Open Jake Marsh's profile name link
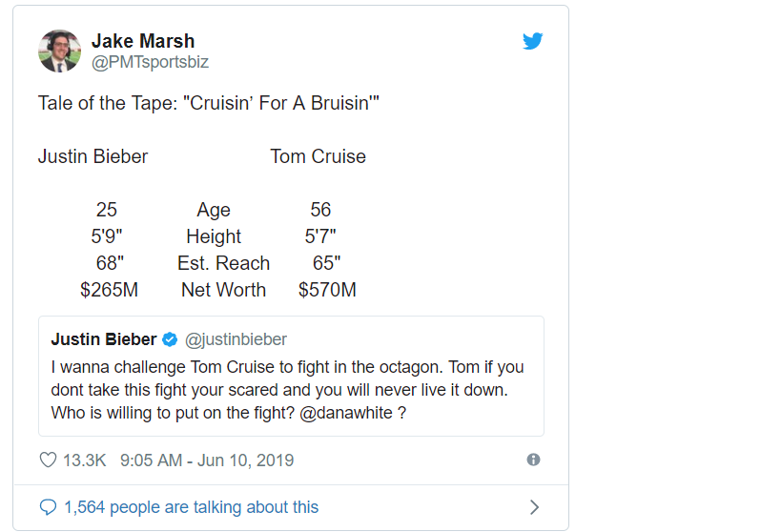This screenshot has height=532, width=781. point(143,41)
